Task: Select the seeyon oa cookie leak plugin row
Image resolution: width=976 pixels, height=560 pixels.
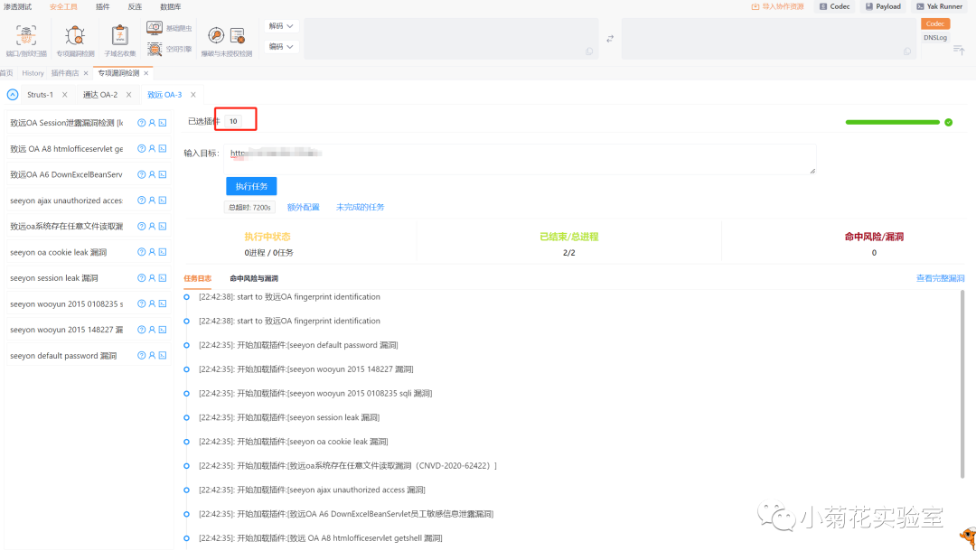Action: (88, 252)
